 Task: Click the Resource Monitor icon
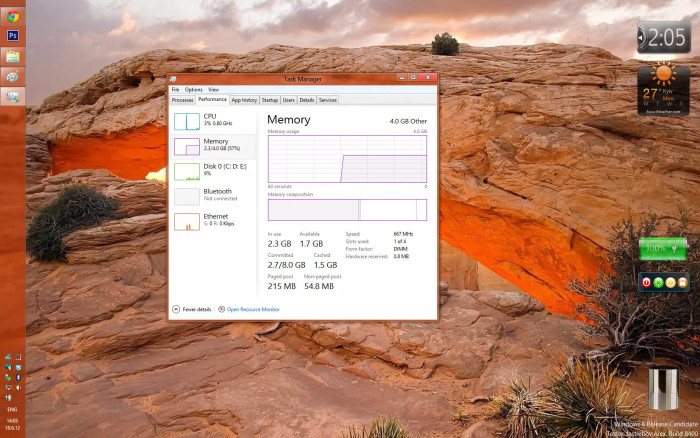coord(221,309)
